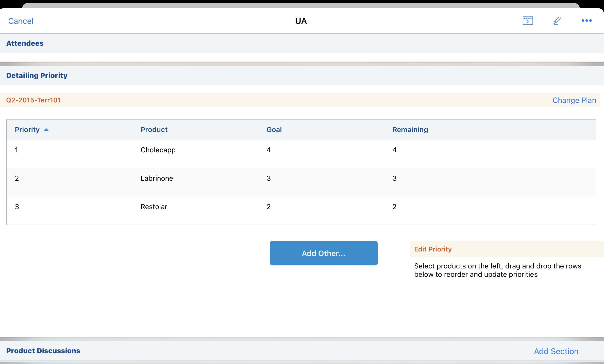Tap the signature pen icon

point(557,21)
